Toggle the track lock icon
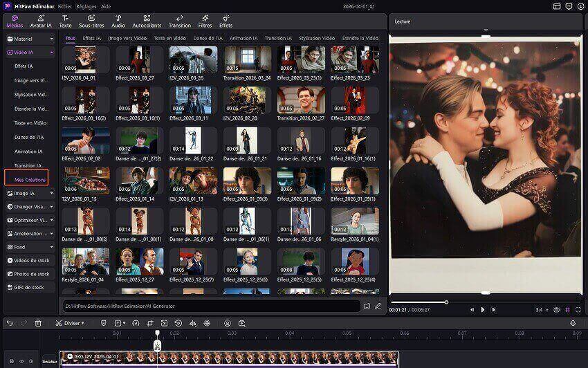The height and width of the screenshot is (368, 588). coord(10,361)
